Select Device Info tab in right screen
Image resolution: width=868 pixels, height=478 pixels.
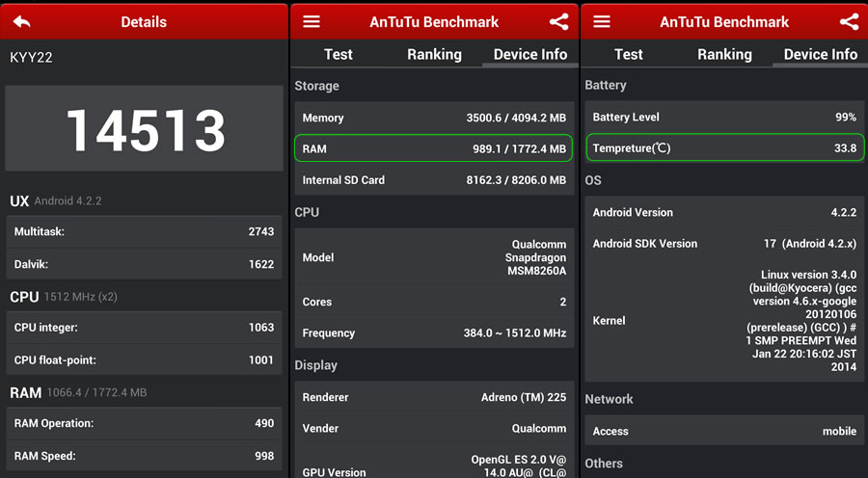tap(821, 54)
